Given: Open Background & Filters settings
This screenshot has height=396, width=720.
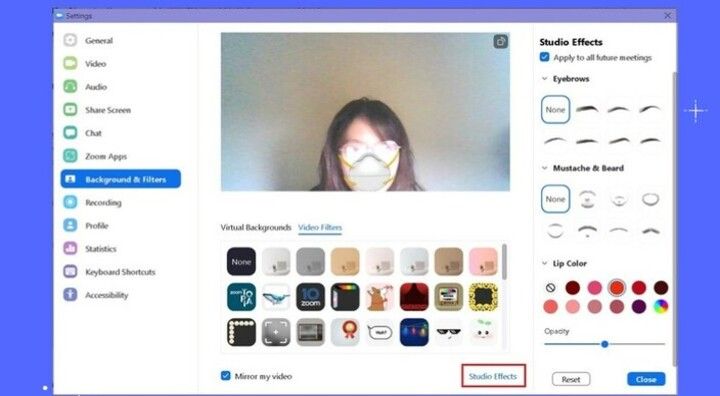Looking at the screenshot, I should (121, 179).
